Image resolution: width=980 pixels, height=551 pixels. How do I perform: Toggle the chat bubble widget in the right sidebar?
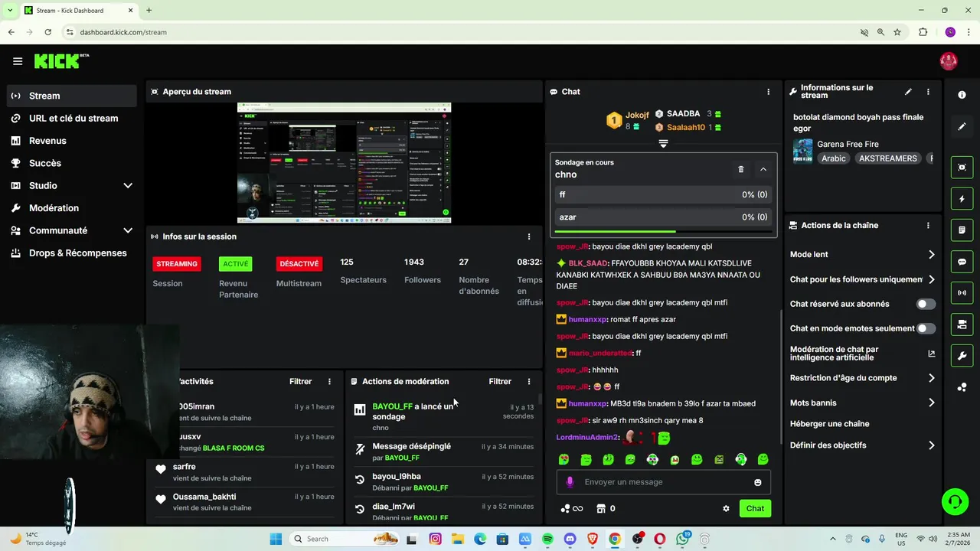[962, 262]
